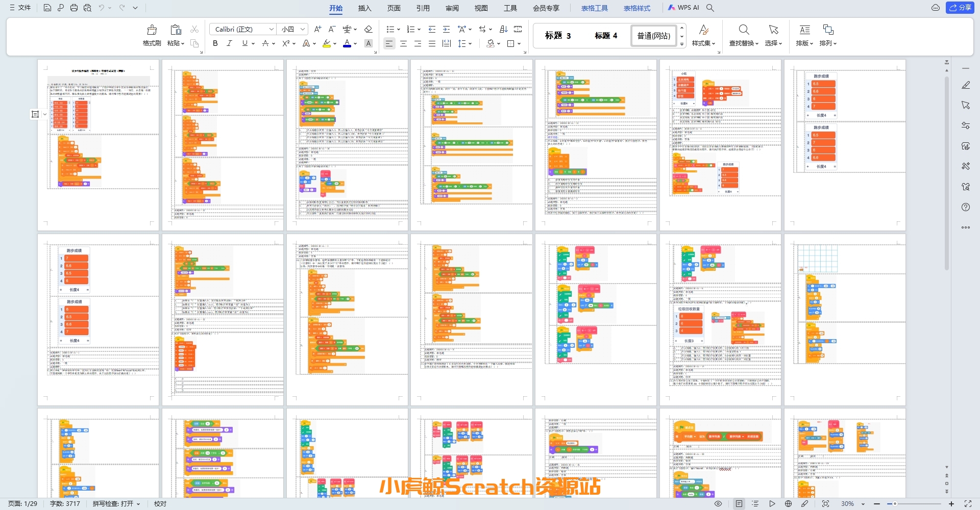Toggle justify alignment
980x510 pixels.
coord(432,43)
